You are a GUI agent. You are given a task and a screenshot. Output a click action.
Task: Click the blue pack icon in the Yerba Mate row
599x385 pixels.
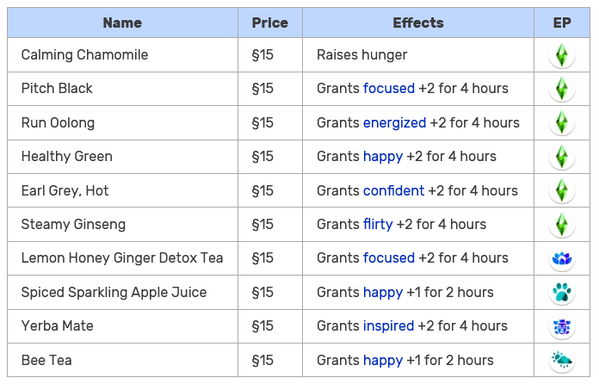562,327
